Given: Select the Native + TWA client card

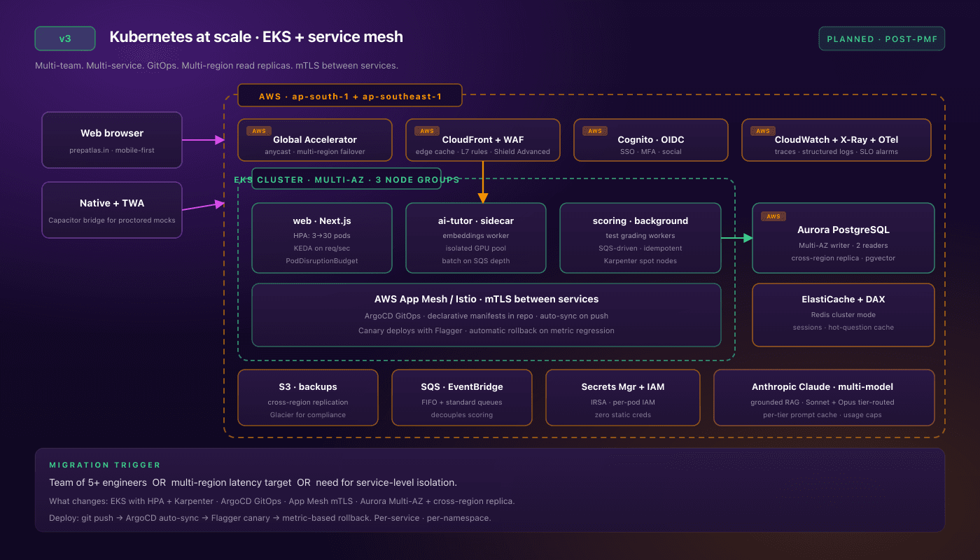Looking at the screenshot, I should coord(112,210).
